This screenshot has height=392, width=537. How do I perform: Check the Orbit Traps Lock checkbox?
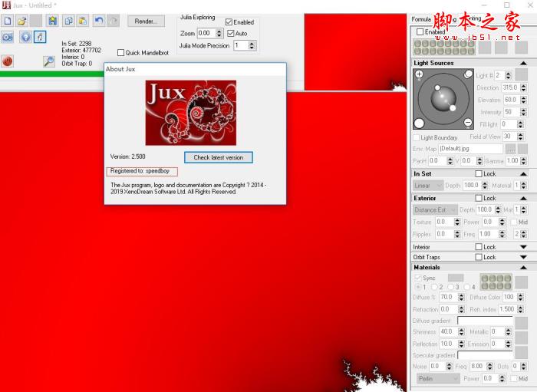click(x=479, y=257)
